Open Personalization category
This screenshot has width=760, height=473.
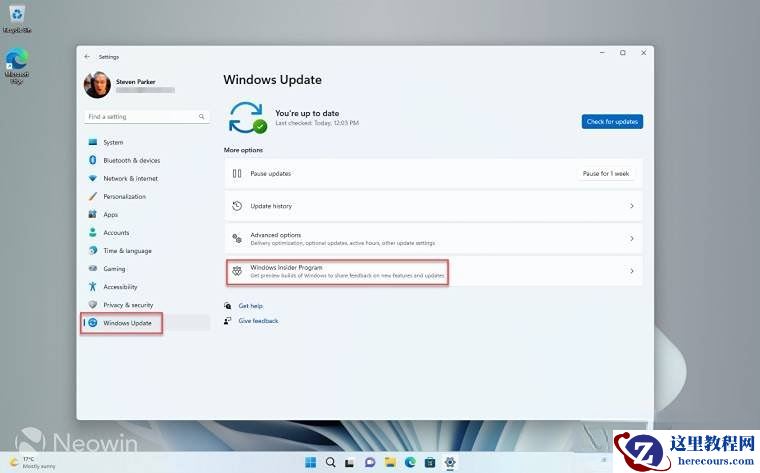(147, 196)
